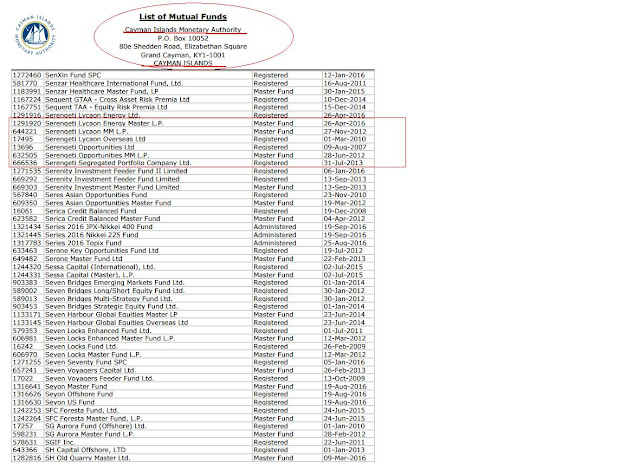Select date 04-Apr-2012
Viewport: 640px width, 463px height.
point(345,219)
